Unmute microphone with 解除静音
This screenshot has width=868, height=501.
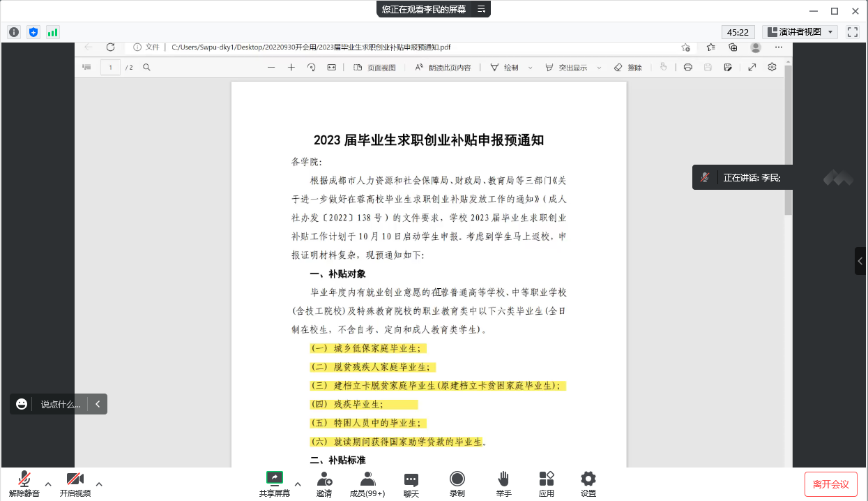pyautogui.click(x=24, y=484)
